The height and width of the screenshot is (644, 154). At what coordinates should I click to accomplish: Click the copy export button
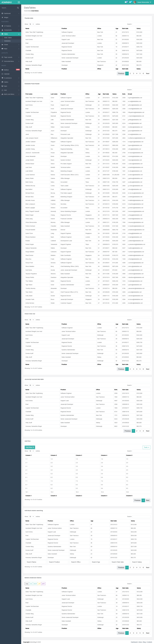pyautogui.click(x=27, y=584)
